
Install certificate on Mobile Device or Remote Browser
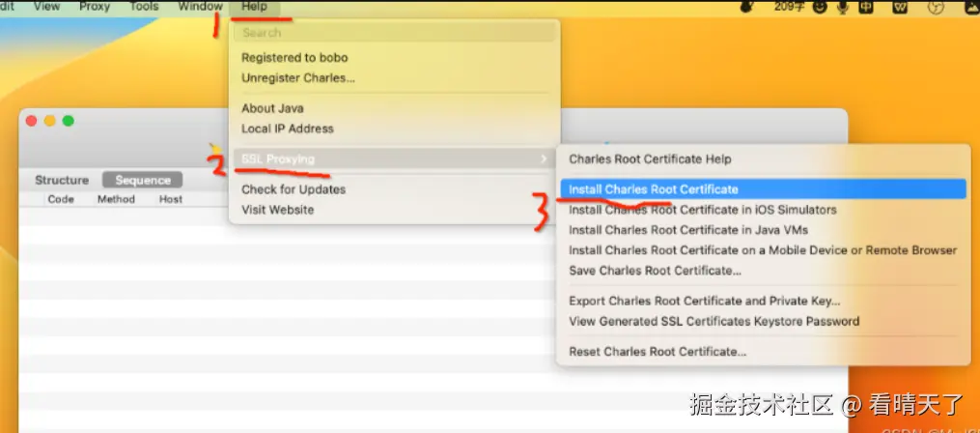[763, 250]
